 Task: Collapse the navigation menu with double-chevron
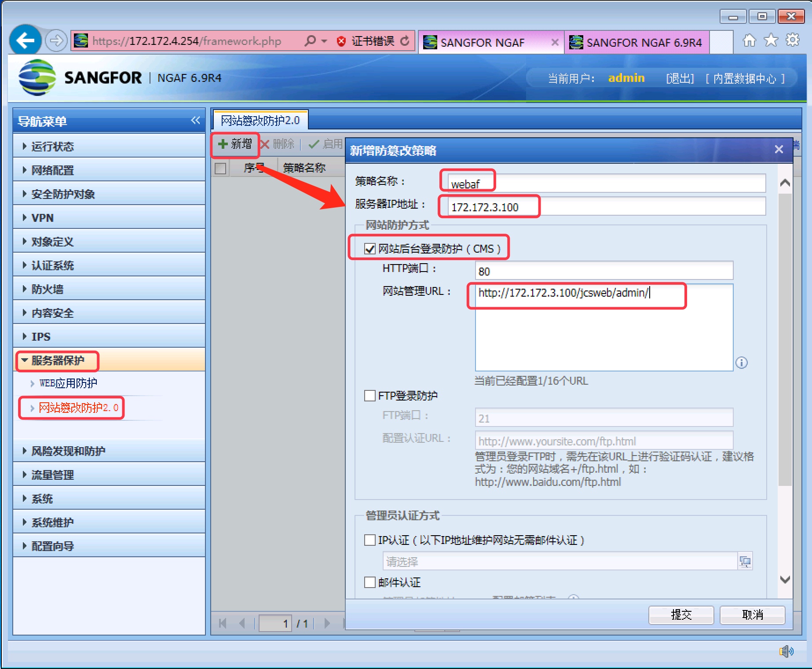coord(195,120)
